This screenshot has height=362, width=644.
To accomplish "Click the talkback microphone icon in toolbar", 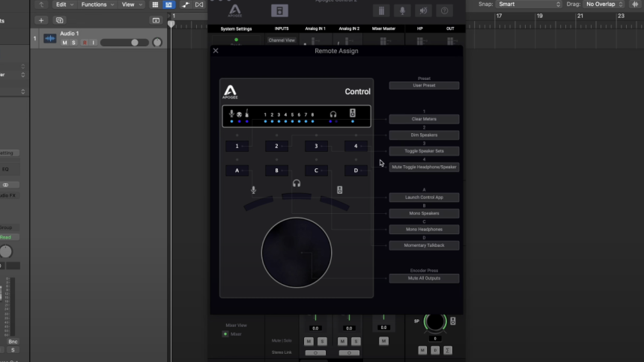I will click(x=403, y=10).
